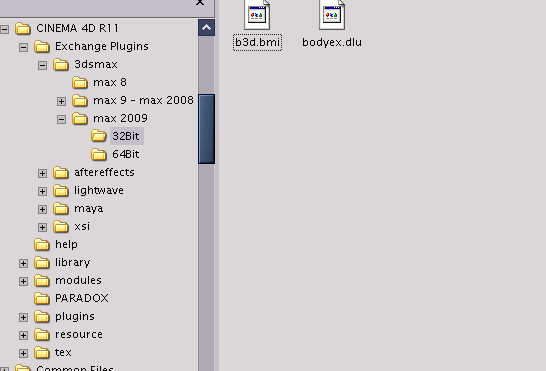Expand the modules folder node
The height and width of the screenshot is (371, 546).
pyautogui.click(x=23, y=281)
